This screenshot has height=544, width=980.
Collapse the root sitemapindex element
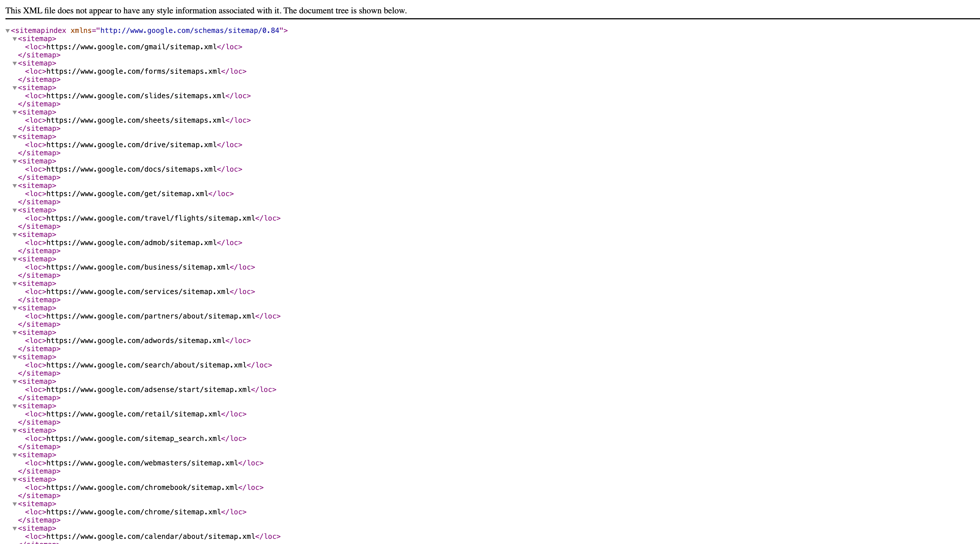pos(8,31)
